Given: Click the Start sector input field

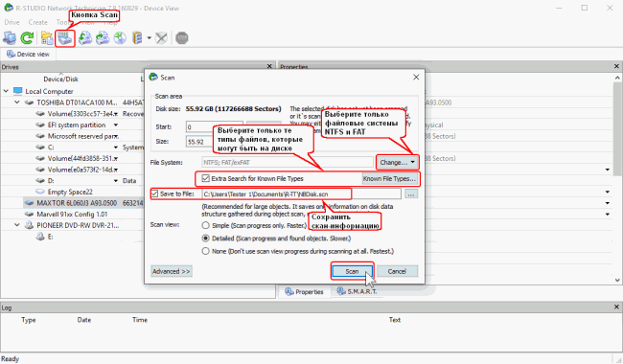Looking at the screenshot, I should point(214,127).
